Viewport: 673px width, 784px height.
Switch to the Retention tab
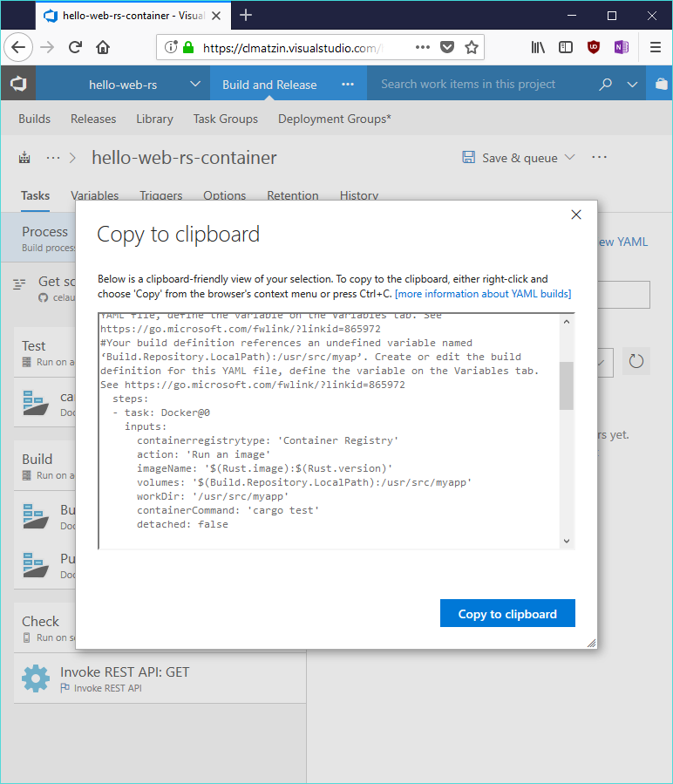[293, 195]
